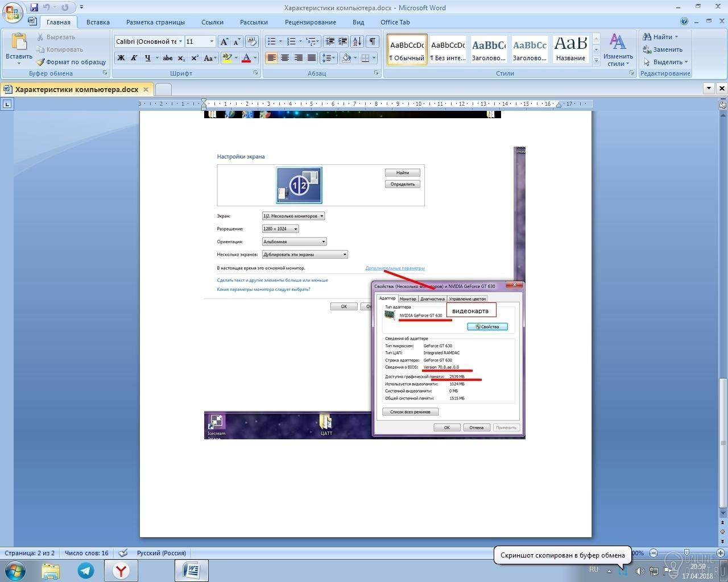The height and width of the screenshot is (582, 728).
Task: Switch to Рецензирование (Review) tab
Action: click(311, 22)
